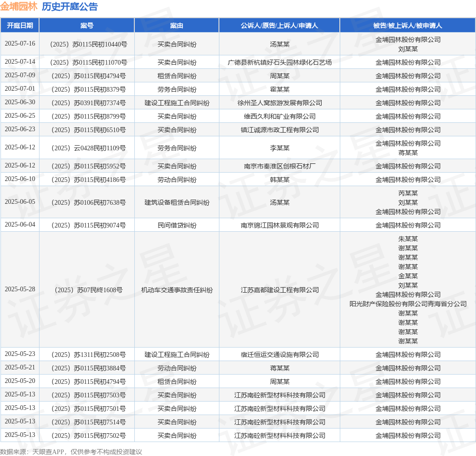Click the date 2025-05-21
Viewport: 476px width, 456px height.
[x=20, y=367]
